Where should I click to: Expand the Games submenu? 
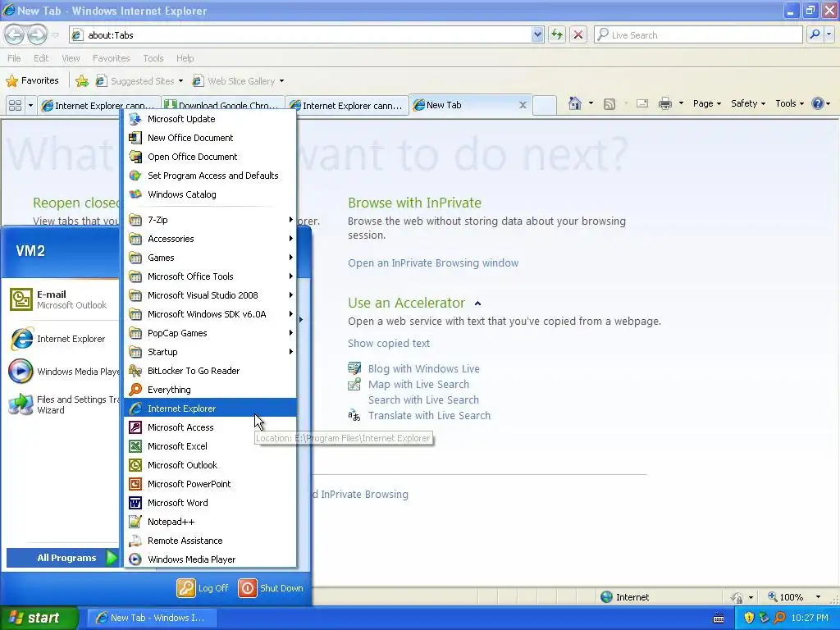210,257
